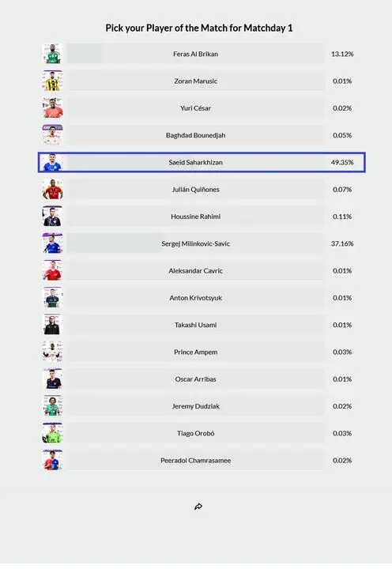Select Baghdad Bounedjah's player thumbnail
The width and height of the screenshot is (392, 569).
53,135
